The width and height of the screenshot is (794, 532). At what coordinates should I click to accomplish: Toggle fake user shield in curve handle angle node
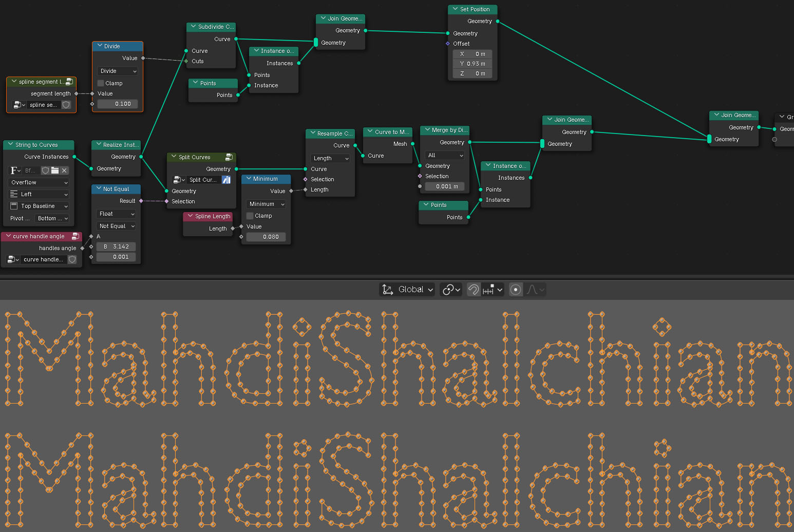[72, 259]
